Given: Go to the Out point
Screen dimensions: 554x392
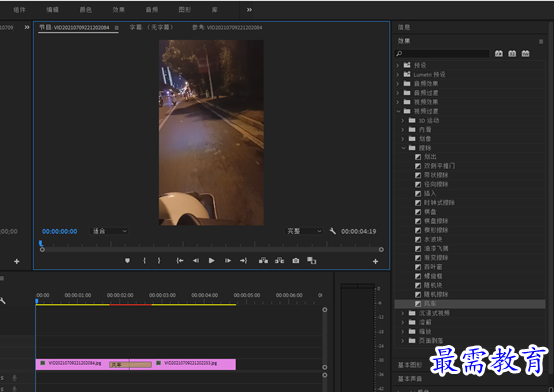Looking at the screenshot, I should 244,261.
